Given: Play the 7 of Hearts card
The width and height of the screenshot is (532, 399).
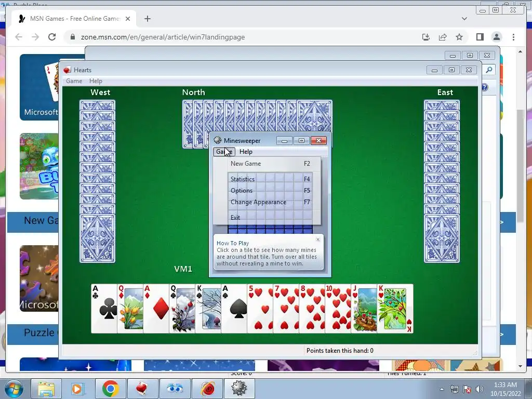Looking at the screenshot, I should click(x=286, y=309).
